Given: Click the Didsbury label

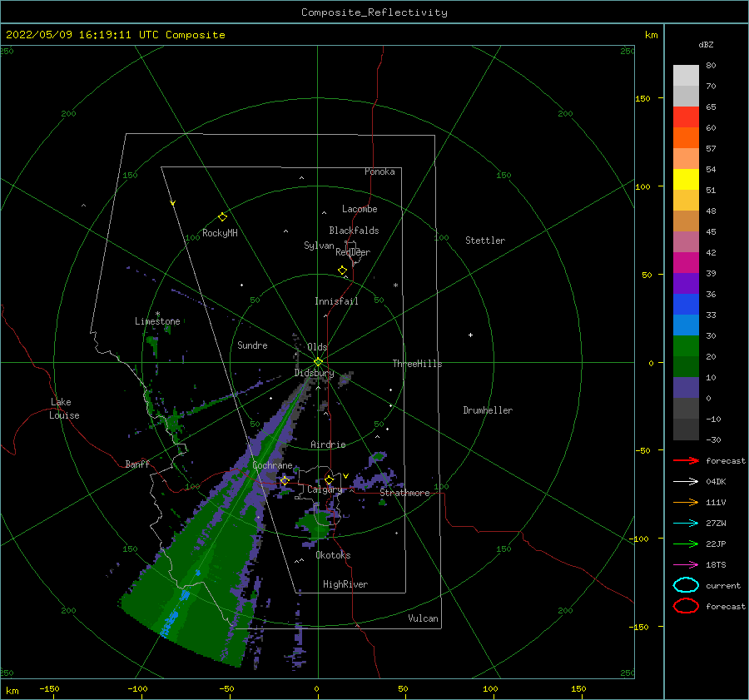Looking at the screenshot, I should click(x=315, y=373).
